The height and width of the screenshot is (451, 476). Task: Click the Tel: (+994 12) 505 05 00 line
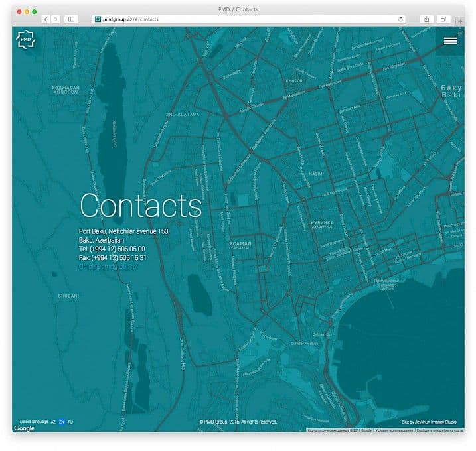(x=112, y=249)
